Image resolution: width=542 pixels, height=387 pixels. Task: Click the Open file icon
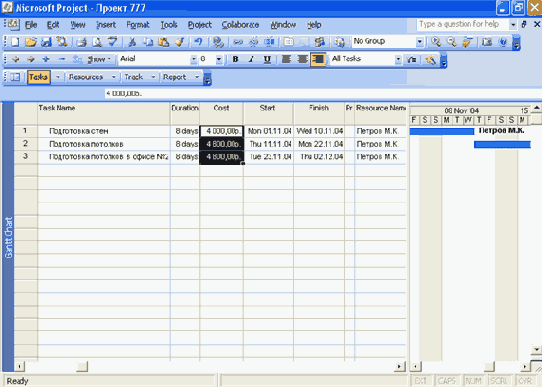(x=30, y=42)
